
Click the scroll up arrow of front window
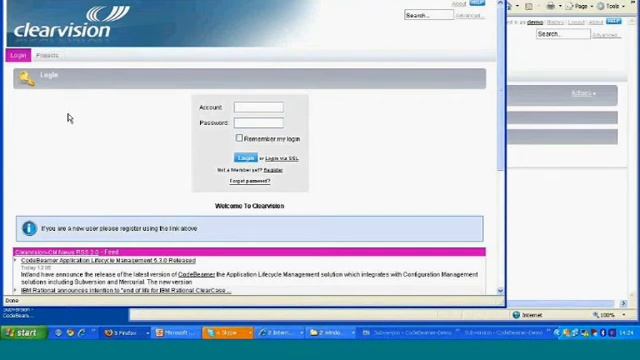(x=500, y=2)
